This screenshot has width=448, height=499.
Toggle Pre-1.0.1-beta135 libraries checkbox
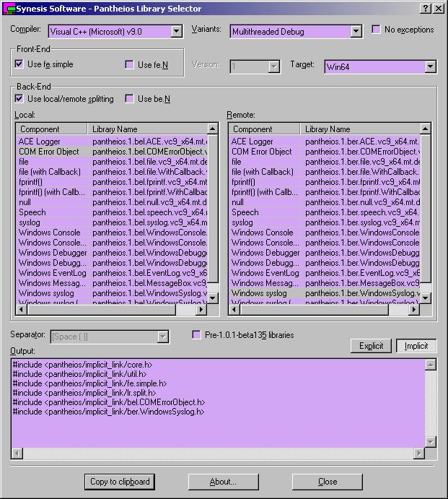coord(196,335)
